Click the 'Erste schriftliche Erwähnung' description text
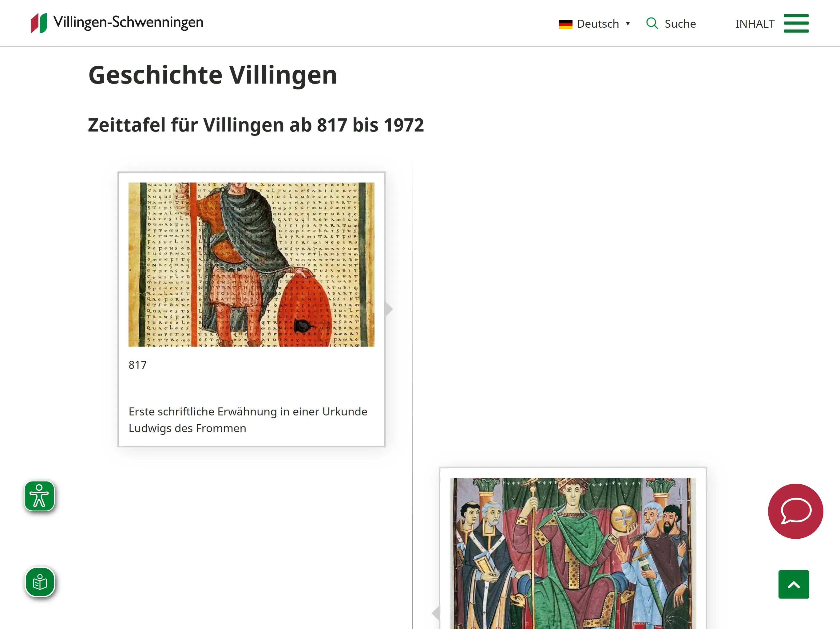This screenshot has width=840, height=629. (x=248, y=419)
